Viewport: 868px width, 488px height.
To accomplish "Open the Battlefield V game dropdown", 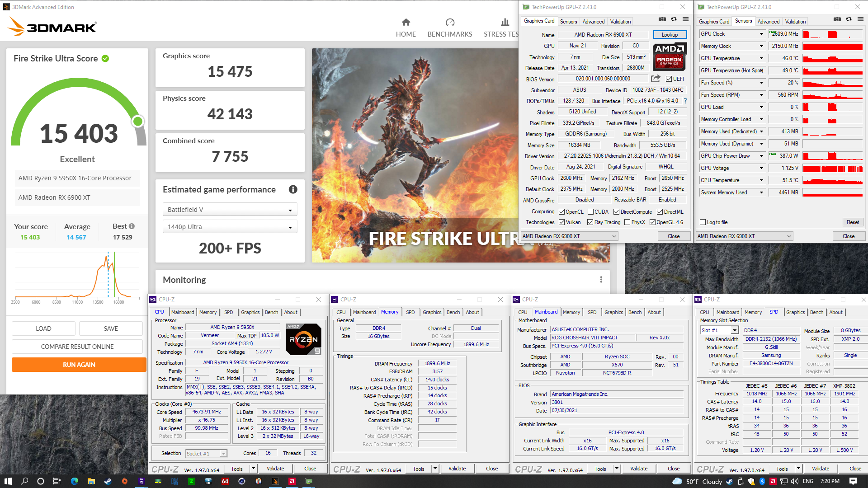I will pyautogui.click(x=230, y=210).
